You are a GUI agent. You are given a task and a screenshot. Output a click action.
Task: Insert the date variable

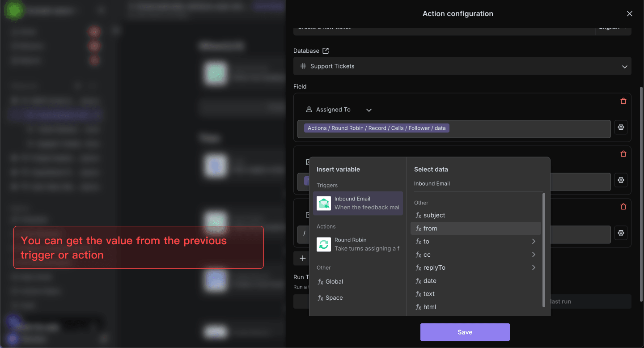tap(476, 281)
